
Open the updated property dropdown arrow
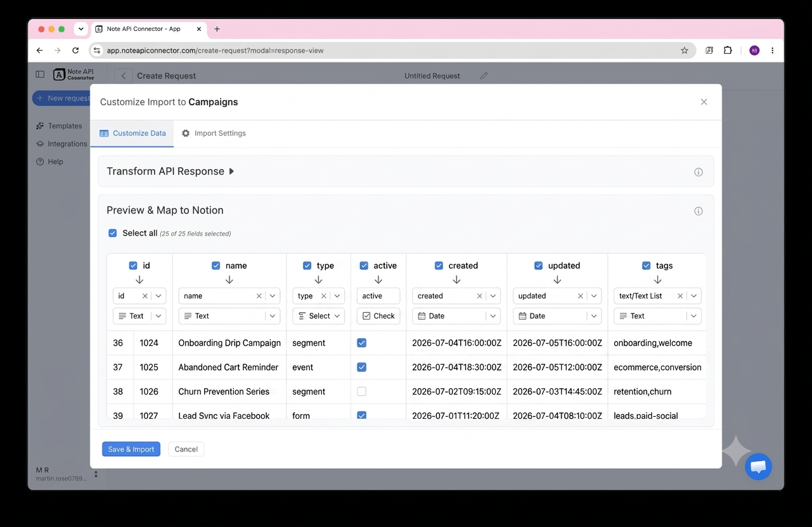pyautogui.click(x=594, y=296)
